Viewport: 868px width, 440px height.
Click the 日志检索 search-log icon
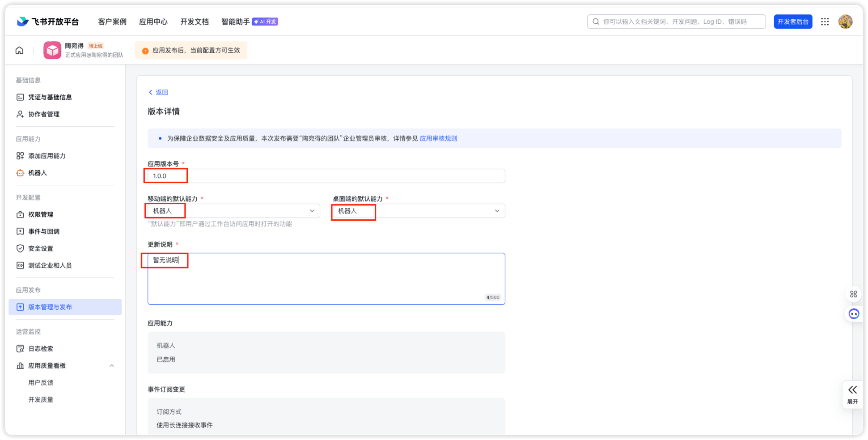coord(20,349)
